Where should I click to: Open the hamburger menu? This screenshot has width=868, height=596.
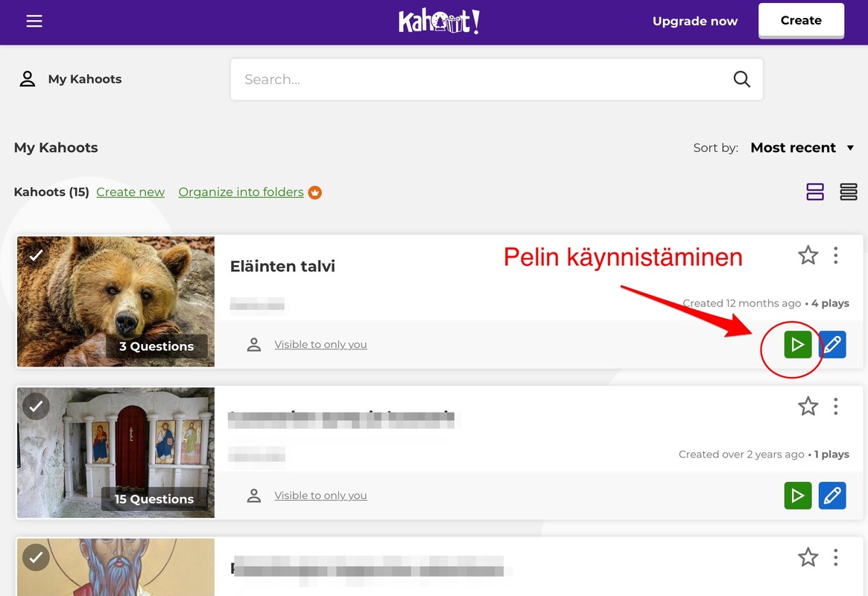click(x=34, y=21)
